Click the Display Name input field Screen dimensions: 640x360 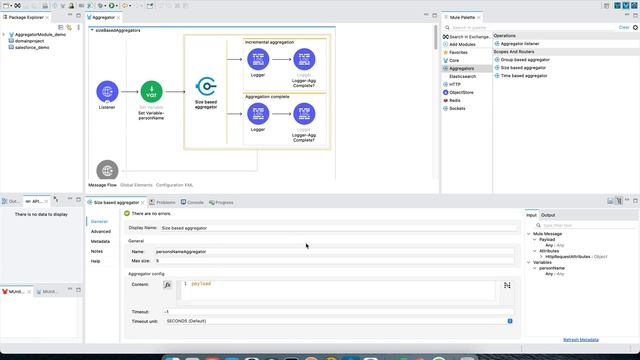coord(338,228)
